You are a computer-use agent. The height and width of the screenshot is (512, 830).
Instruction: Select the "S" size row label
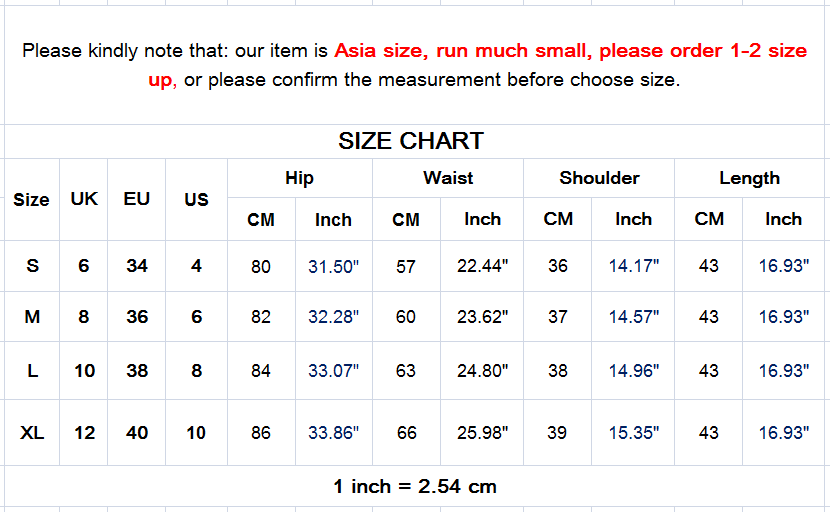(x=33, y=266)
